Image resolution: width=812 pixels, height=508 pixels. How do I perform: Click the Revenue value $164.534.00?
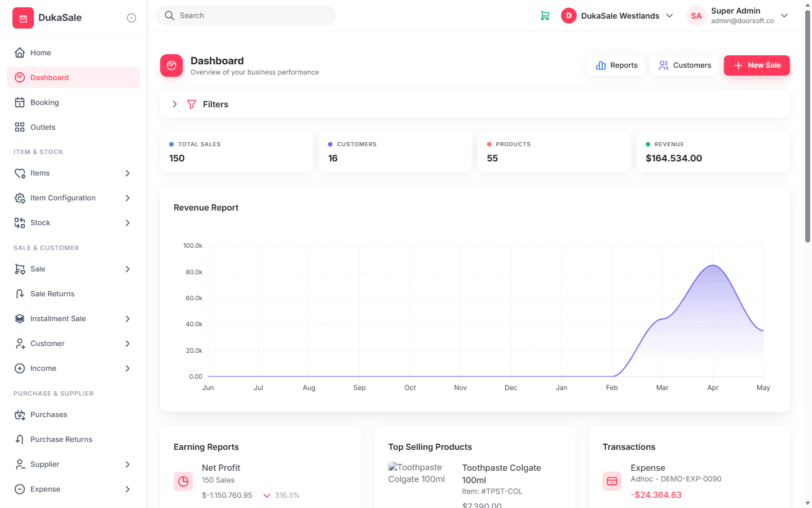pyautogui.click(x=674, y=159)
